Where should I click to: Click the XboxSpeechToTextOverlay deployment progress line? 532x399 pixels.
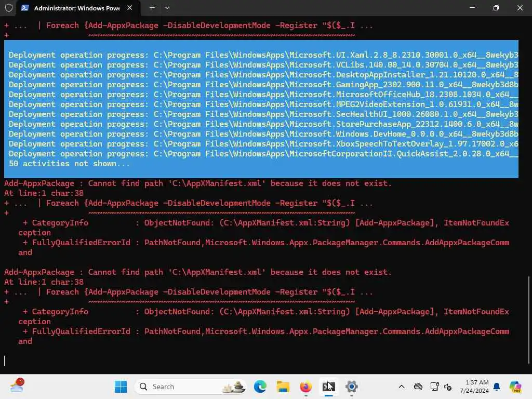tap(263, 144)
